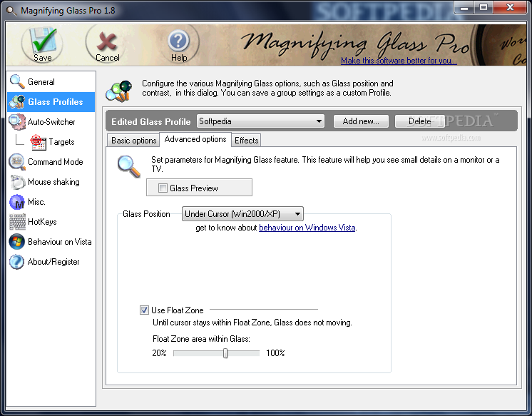Click the Cancel red X icon
The width and height of the screenshot is (532, 416).
[107, 41]
